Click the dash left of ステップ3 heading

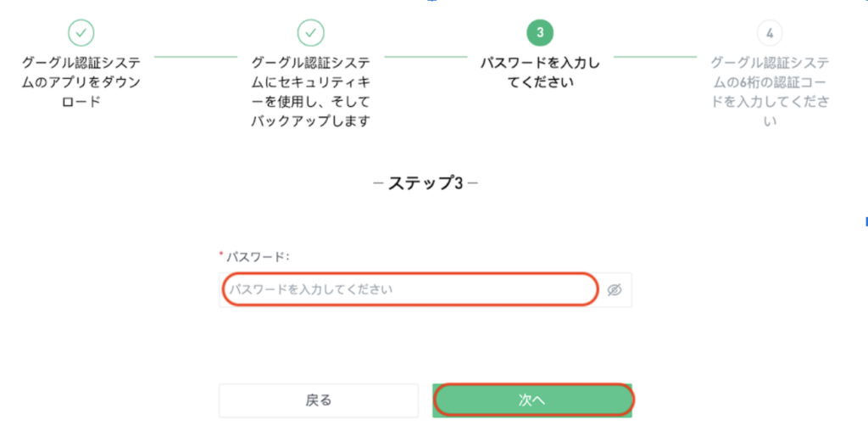pyautogui.click(x=379, y=183)
